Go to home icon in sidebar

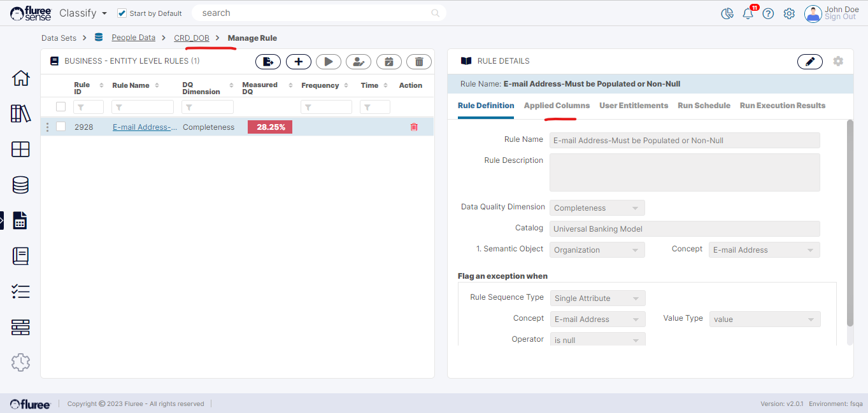pyautogui.click(x=20, y=78)
